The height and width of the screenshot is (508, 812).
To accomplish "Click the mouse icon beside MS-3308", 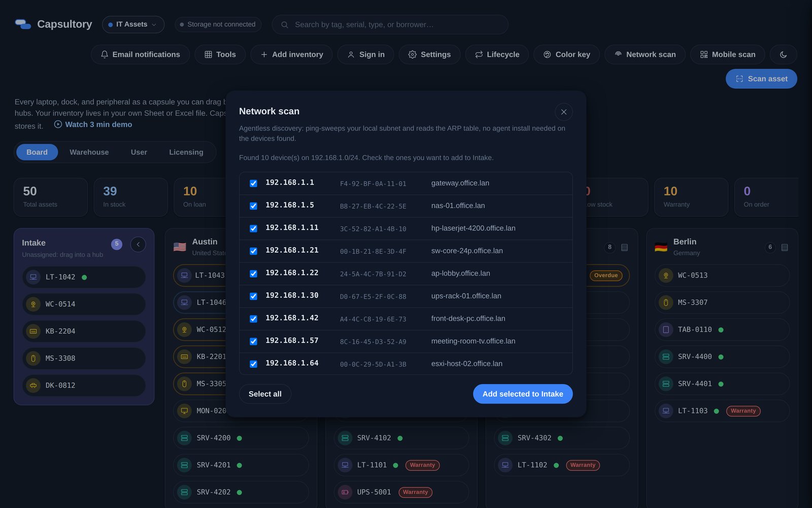I will coord(33,358).
